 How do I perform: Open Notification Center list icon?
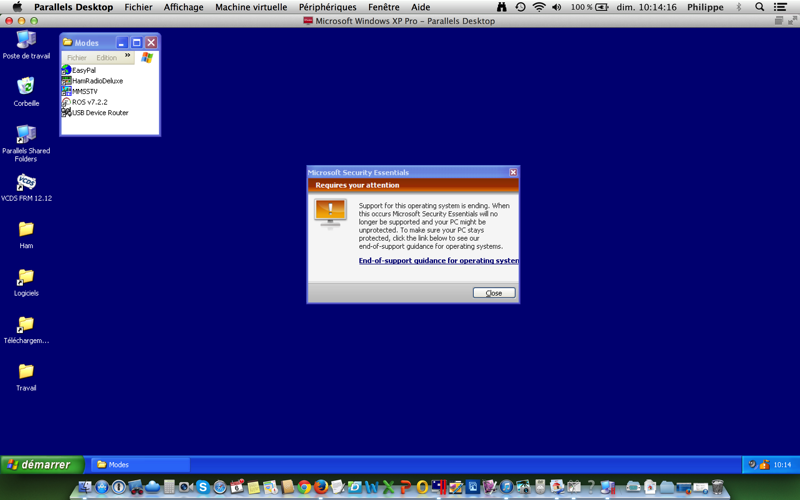(x=780, y=7)
